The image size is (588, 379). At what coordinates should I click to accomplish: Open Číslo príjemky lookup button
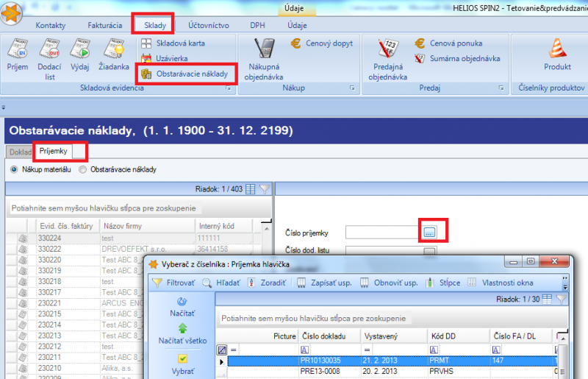[429, 233]
